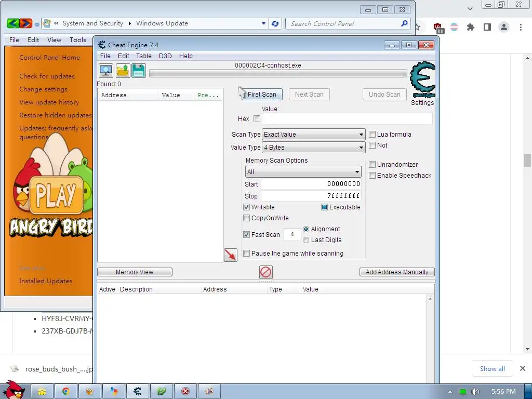
Task: Click the First Scan button
Action: point(262,95)
